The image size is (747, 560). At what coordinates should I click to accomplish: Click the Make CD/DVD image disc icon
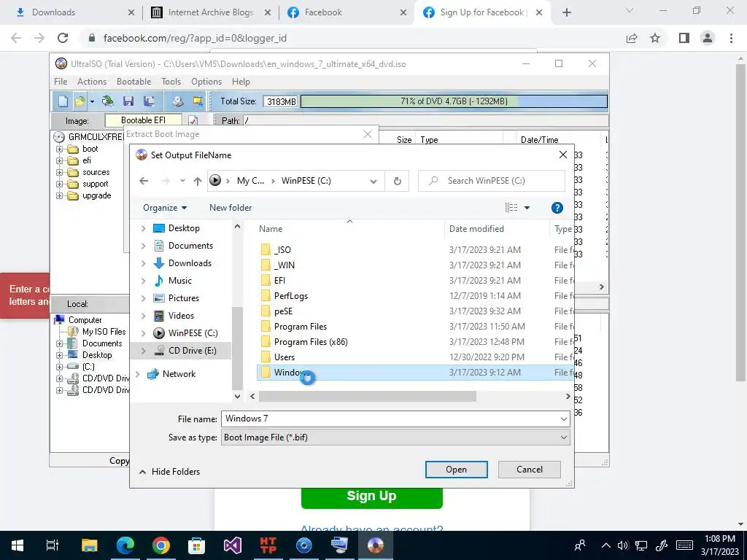[x=178, y=101]
